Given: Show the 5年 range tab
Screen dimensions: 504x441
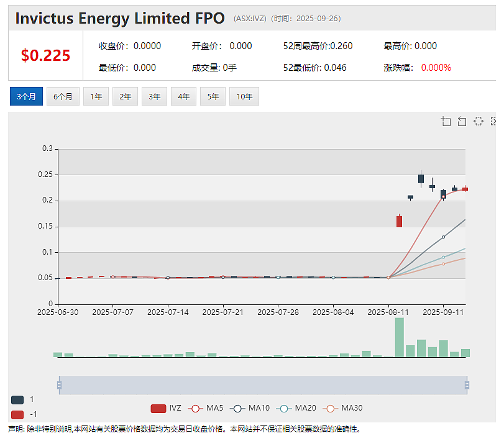Looking at the screenshot, I should coord(213,96).
